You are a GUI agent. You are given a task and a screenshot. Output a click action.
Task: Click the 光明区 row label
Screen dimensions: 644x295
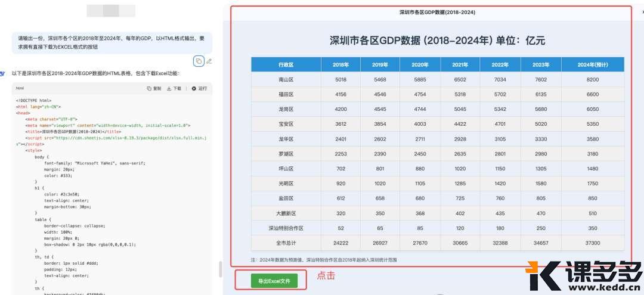pos(286,184)
